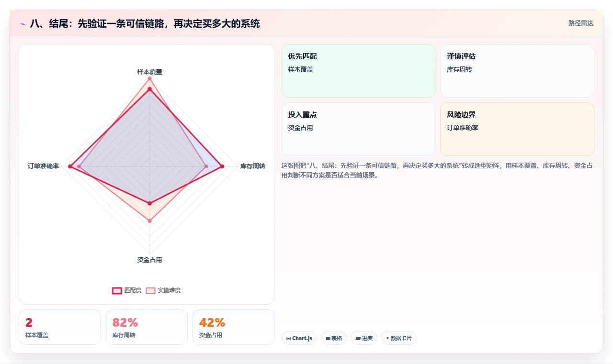Click the 82% 库存周转 stat card
This screenshot has height=364, width=613.
(147, 327)
